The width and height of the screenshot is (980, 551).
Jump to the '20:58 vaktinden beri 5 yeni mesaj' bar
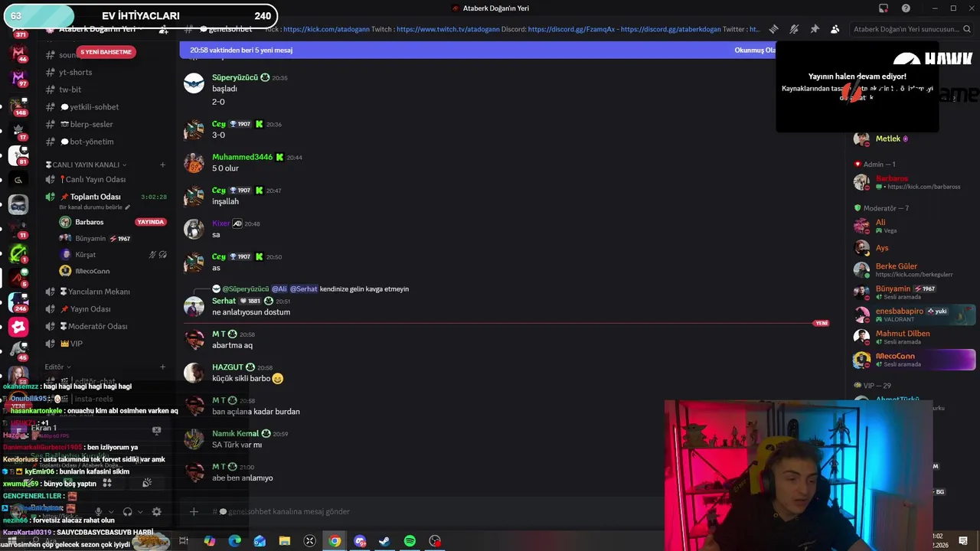click(478, 51)
